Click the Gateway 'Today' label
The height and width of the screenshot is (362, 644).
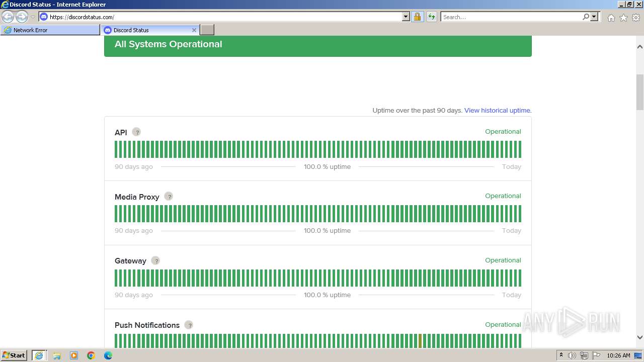click(x=512, y=295)
